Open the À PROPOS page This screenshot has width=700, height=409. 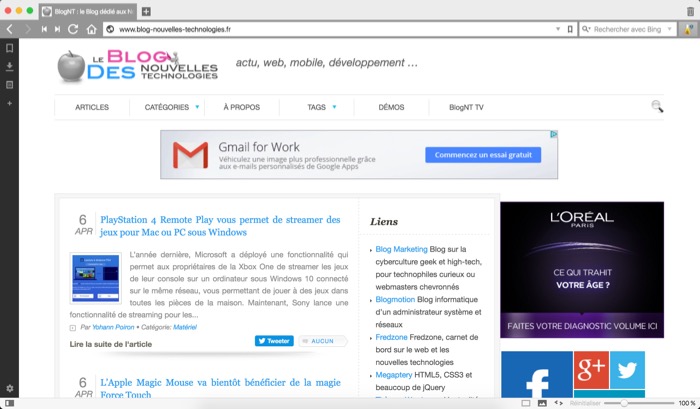coord(242,107)
